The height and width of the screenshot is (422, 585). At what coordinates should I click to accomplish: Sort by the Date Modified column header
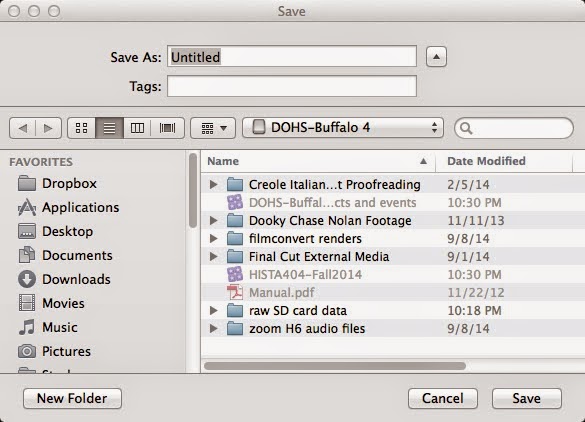pyautogui.click(x=504, y=161)
